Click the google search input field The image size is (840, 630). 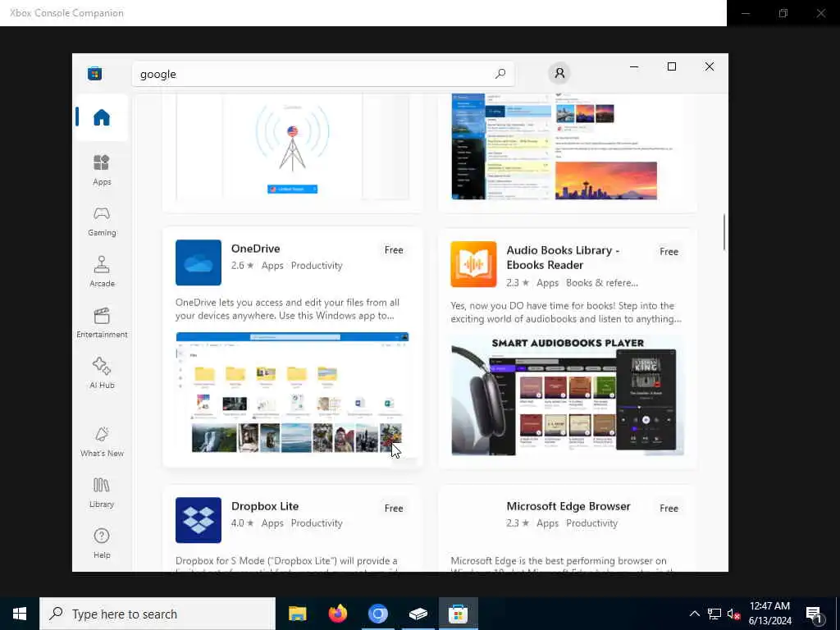[x=323, y=74]
